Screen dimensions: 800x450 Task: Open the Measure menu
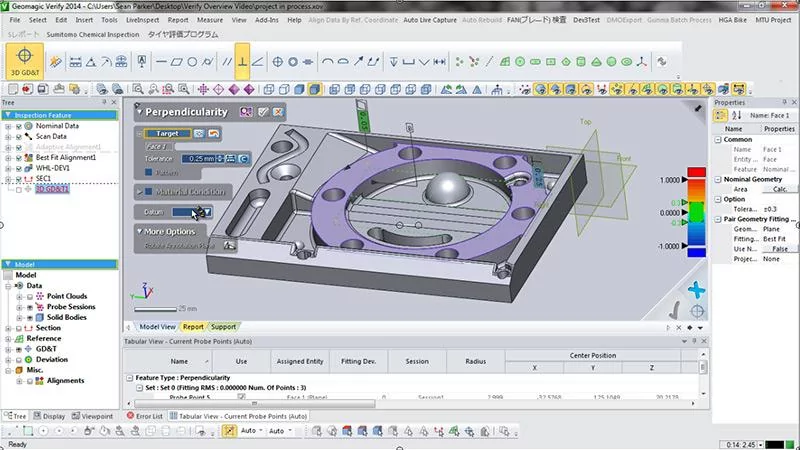(210, 19)
